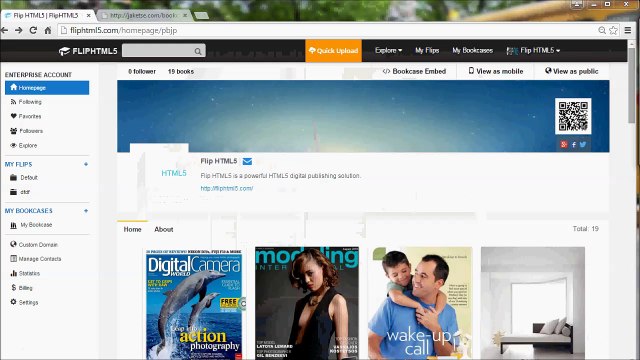Open Billing page
This screenshot has height=360, width=640.
click(22, 288)
